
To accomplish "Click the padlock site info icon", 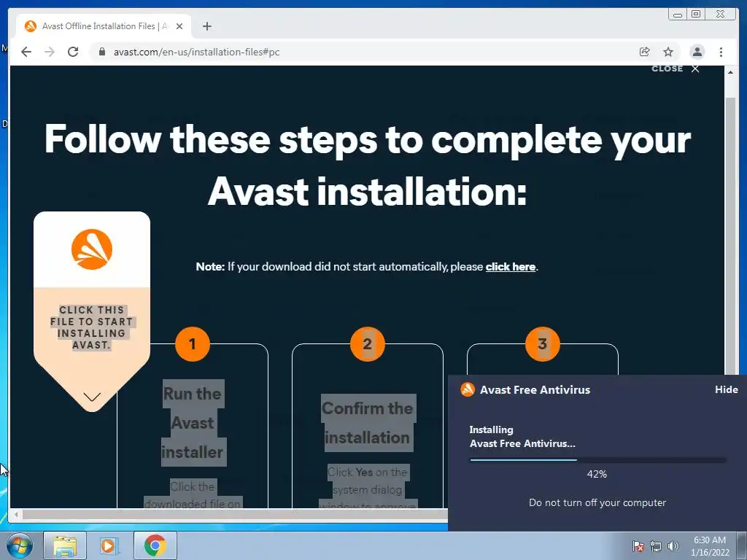I will (101, 52).
